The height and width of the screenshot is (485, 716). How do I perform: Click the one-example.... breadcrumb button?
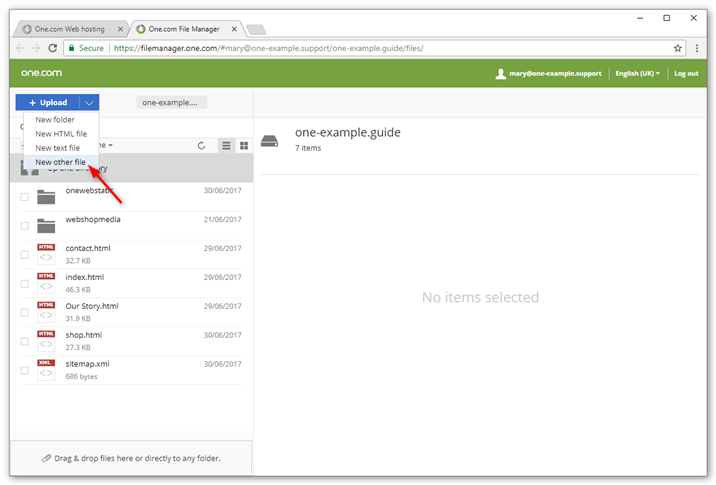tap(171, 103)
